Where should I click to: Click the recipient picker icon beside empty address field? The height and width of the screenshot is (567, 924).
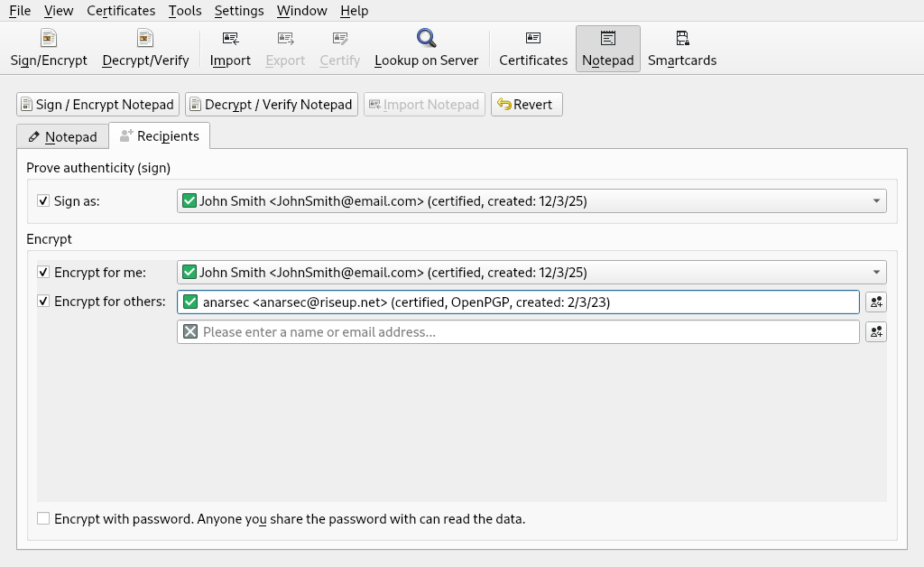pos(875,331)
